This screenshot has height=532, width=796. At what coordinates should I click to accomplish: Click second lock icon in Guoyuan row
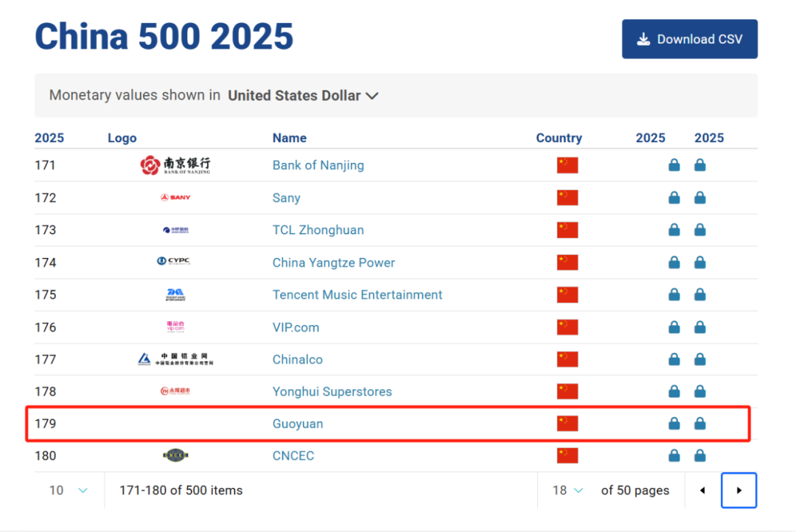(x=700, y=424)
